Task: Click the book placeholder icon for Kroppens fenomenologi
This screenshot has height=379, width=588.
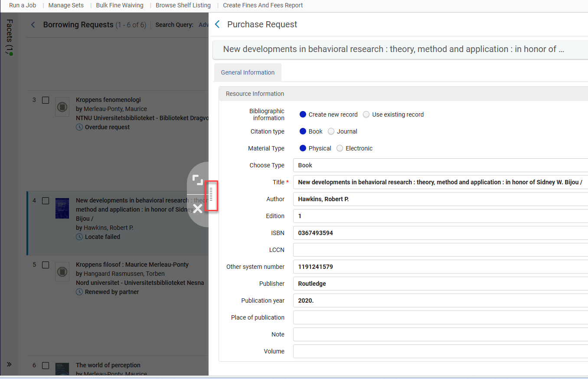Action: [x=62, y=107]
